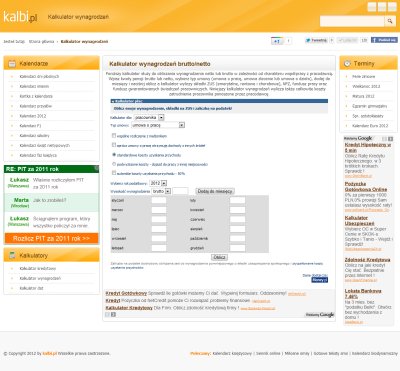Image resolution: width=400 pixels, height=371 pixels.
Task: Open 'Kalkulator dat' in the Kalkulatory menu
Action: [x=31, y=288]
